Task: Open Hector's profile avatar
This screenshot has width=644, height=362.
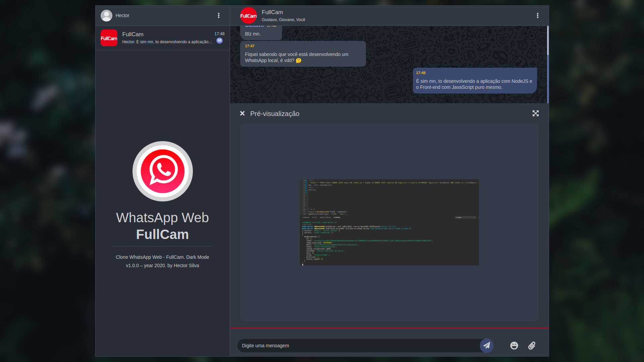Action: 106,15
